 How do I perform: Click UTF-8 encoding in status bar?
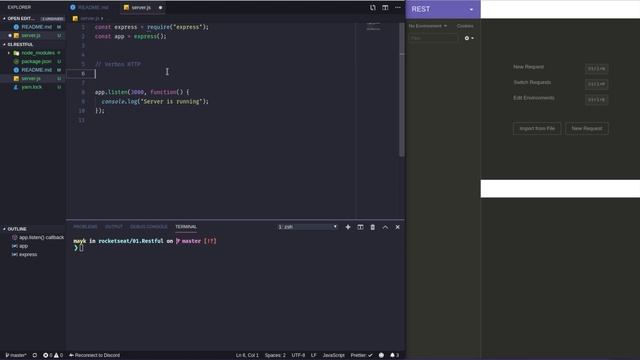click(x=298, y=355)
